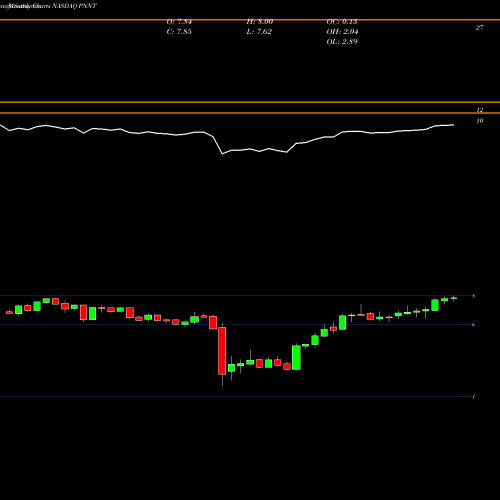The width and height of the screenshot is (500, 500).
Task: Click the 'OL: 2.89' reading
Action: pyautogui.click(x=342, y=42)
